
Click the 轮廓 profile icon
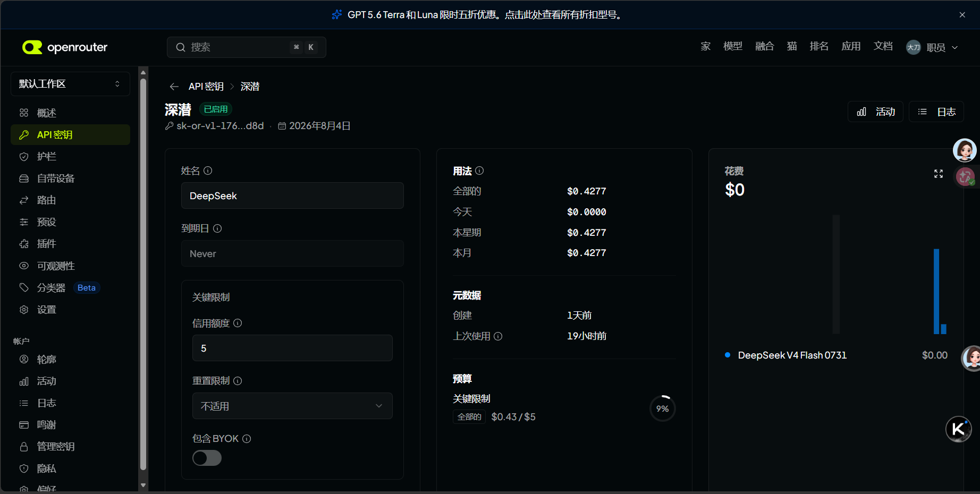click(24, 359)
